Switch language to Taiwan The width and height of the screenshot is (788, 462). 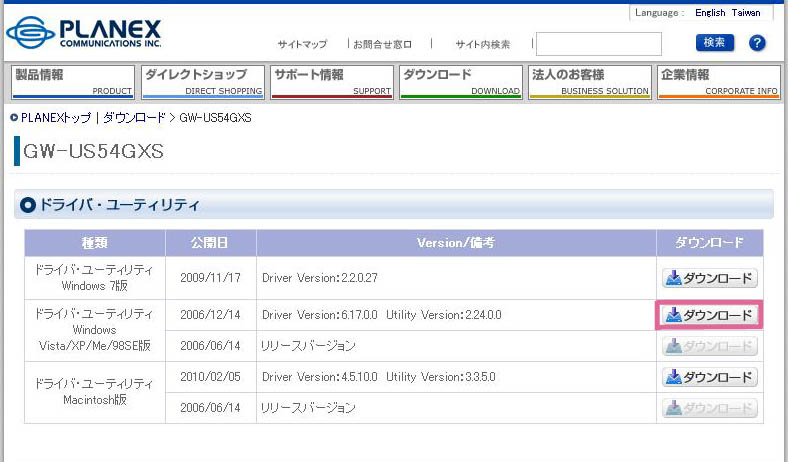point(746,13)
